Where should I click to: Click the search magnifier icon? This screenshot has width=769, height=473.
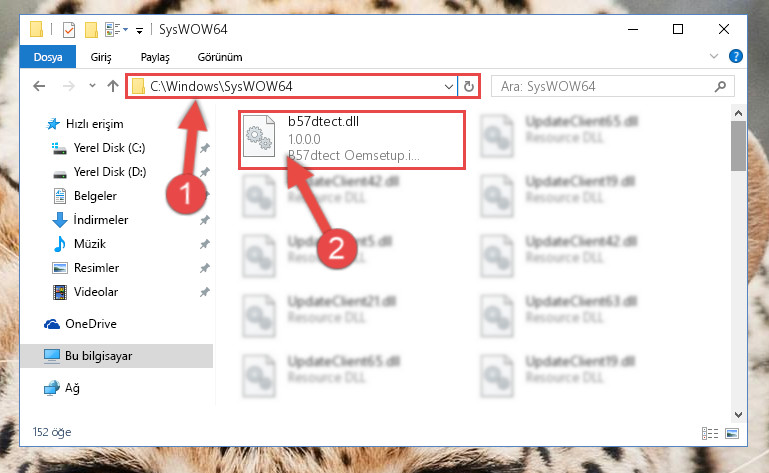tap(720, 87)
